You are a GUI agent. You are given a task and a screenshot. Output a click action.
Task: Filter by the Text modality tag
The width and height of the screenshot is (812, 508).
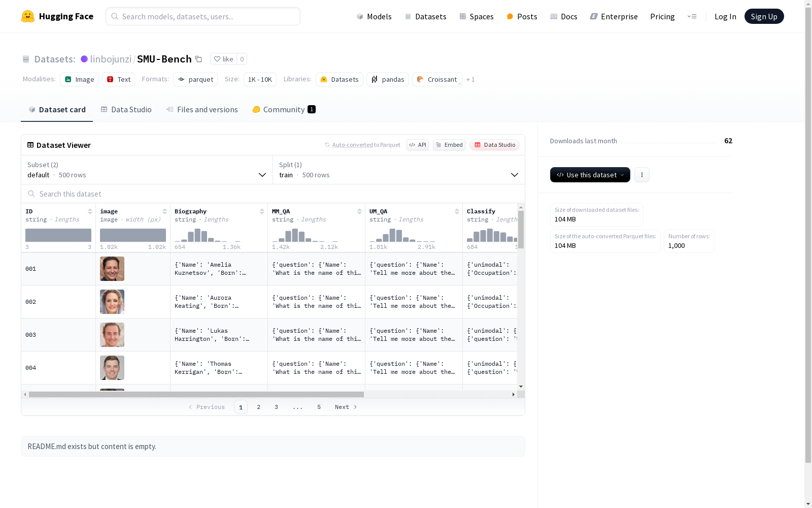119,79
